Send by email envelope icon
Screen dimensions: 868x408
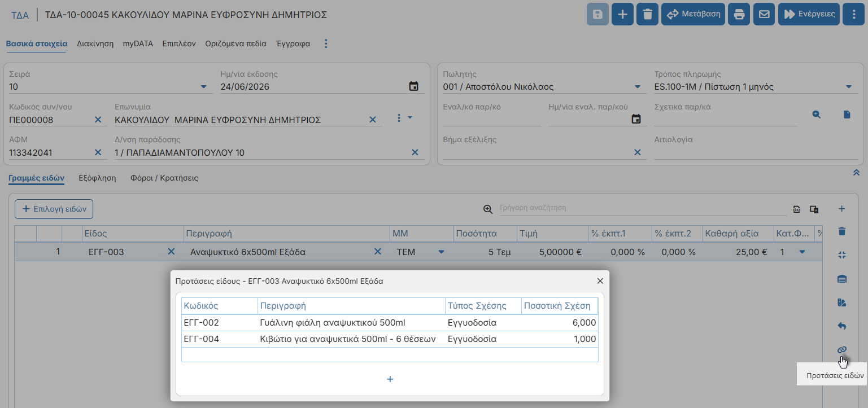[764, 14]
